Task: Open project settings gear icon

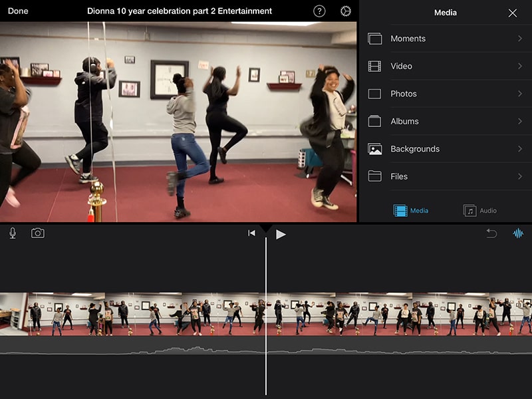Action: [345, 11]
